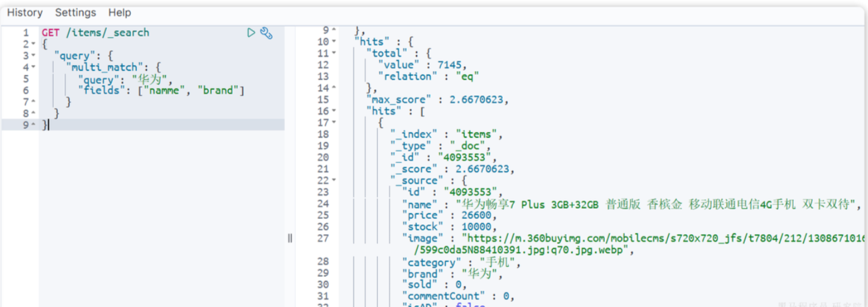Click the "sold" : 0 line

pos(435,284)
